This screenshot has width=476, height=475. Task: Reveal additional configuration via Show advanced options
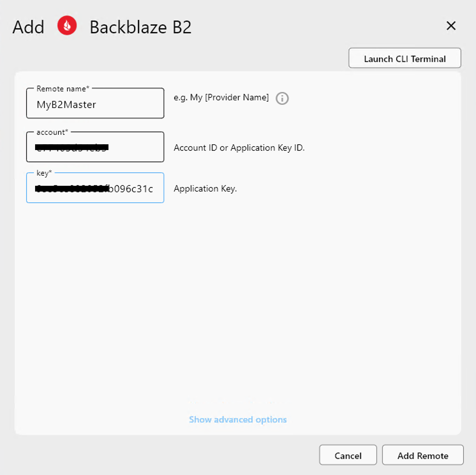[237, 419]
